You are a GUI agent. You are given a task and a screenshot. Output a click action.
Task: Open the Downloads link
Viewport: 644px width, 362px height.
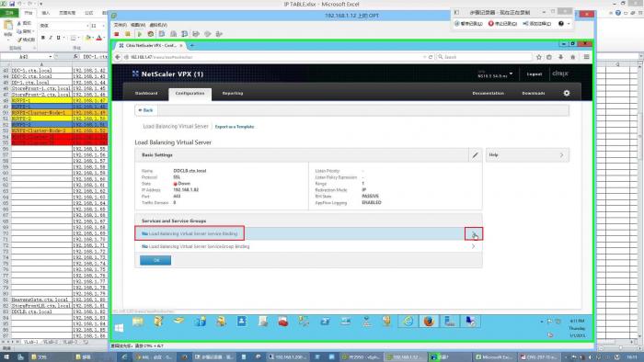tap(534, 94)
